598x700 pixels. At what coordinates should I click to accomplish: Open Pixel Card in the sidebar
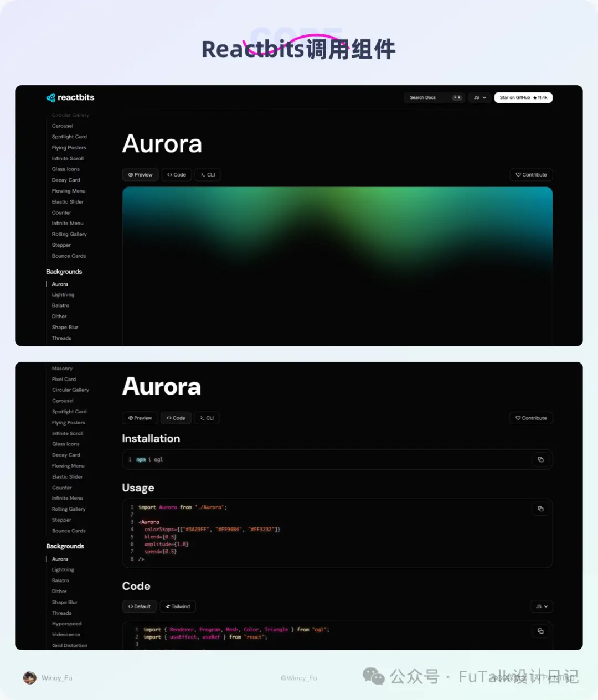click(64, 379)
